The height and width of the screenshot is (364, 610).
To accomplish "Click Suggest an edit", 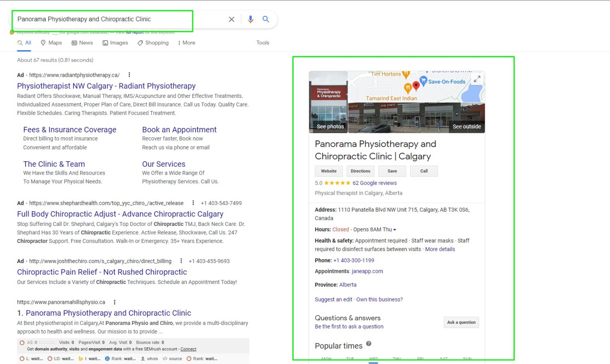I will (333, 299).
